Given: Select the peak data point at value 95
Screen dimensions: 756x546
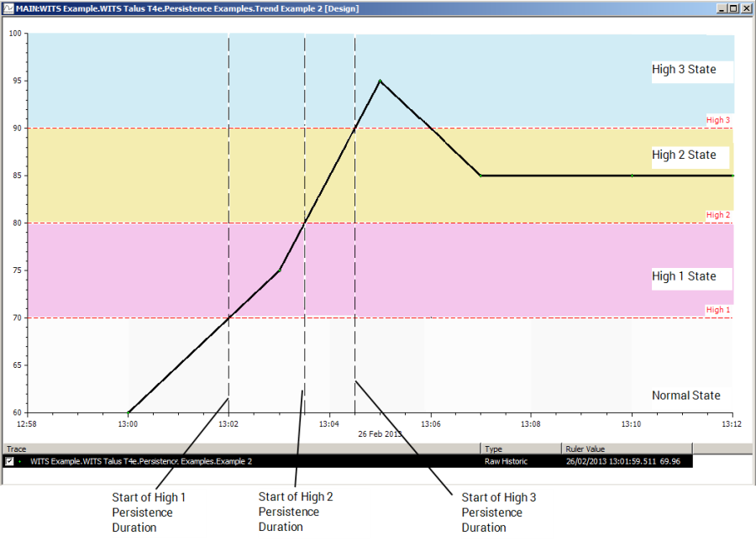Looking at the screenshot, I should [381, 81].
